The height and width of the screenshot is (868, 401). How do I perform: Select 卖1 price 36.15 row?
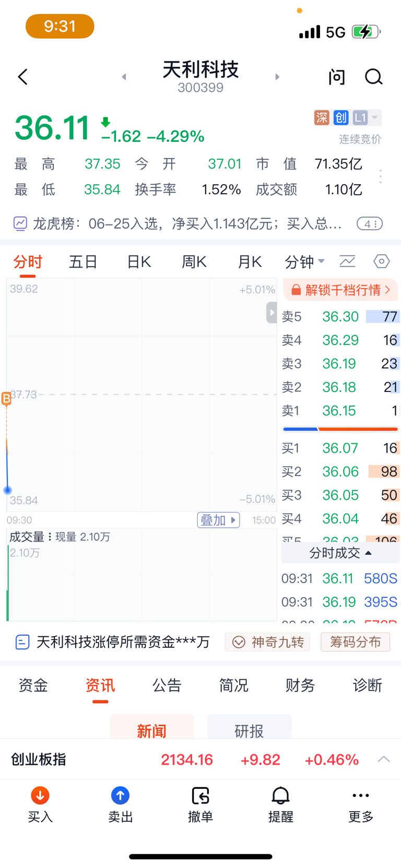(340, 410)
